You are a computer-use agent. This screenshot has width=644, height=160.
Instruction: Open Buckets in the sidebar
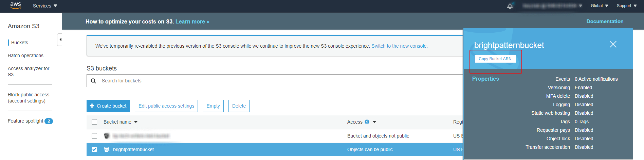click(x=20, y=43)
